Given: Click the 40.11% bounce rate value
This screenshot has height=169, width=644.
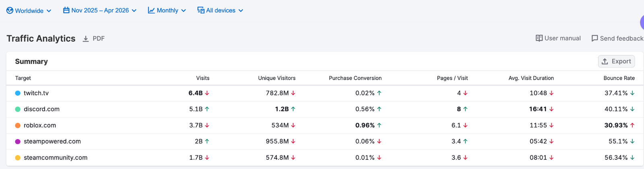Looking at the screenshot, I should pos(616,109).
